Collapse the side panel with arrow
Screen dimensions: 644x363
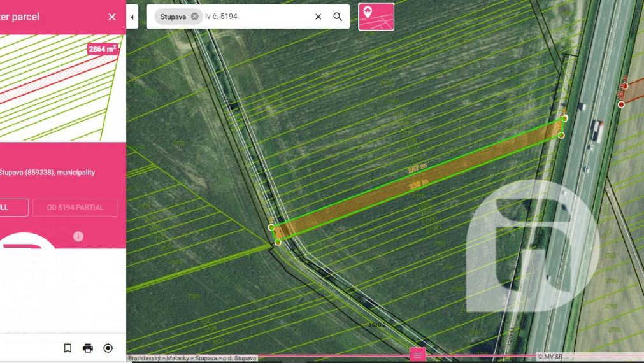pos(132,17)
